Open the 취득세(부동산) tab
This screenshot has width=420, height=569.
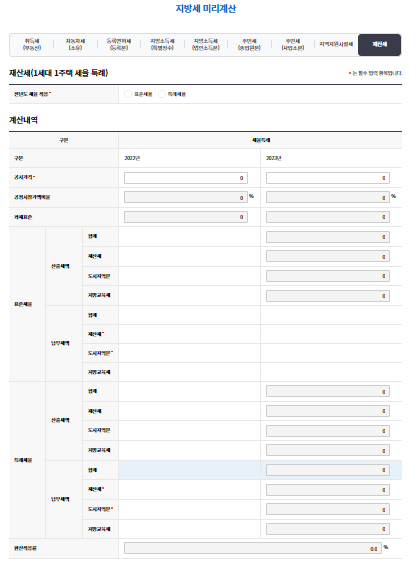point(32,45)
